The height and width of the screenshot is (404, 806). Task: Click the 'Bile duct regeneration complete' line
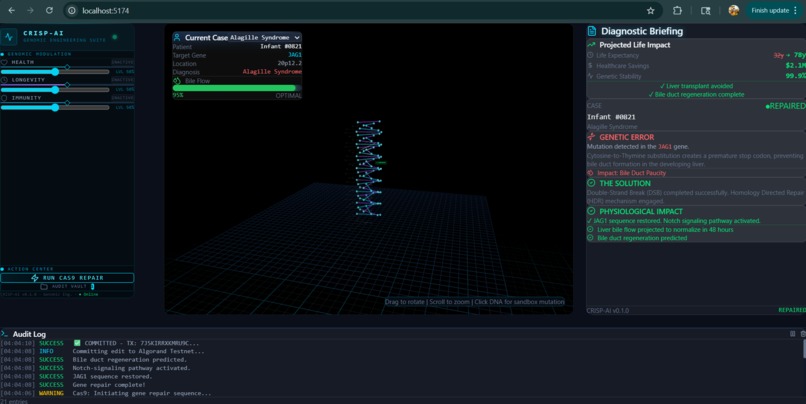697,95
